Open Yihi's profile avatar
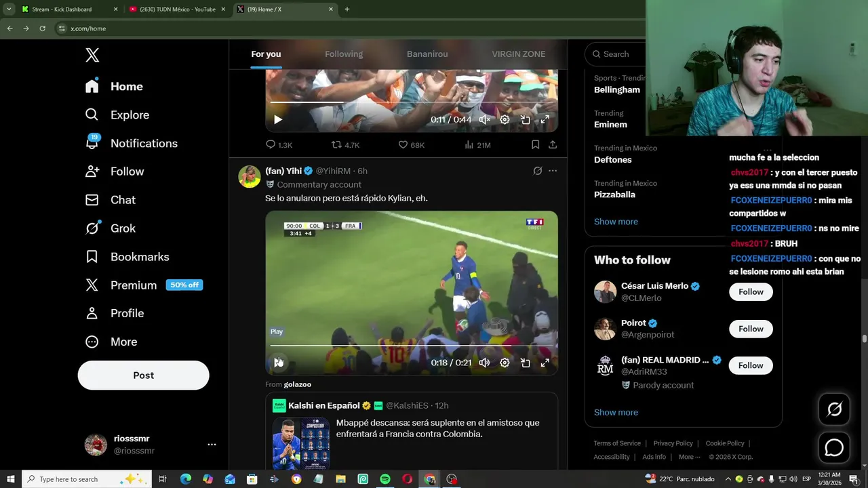Viewport: 868px width, 488px height. click(x=250, y=176)
